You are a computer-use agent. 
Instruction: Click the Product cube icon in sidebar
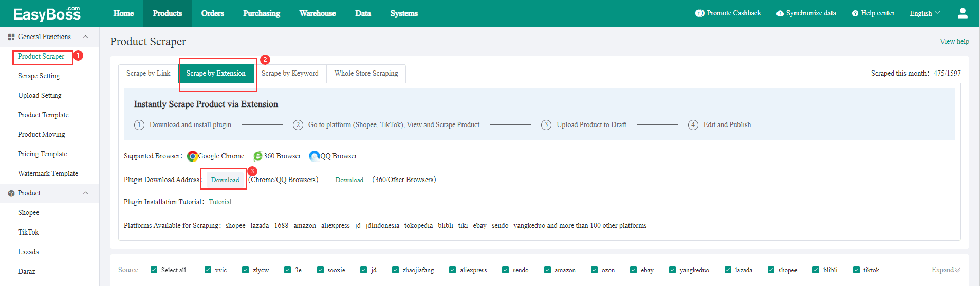pyautogui.click(x=11, y=193)
